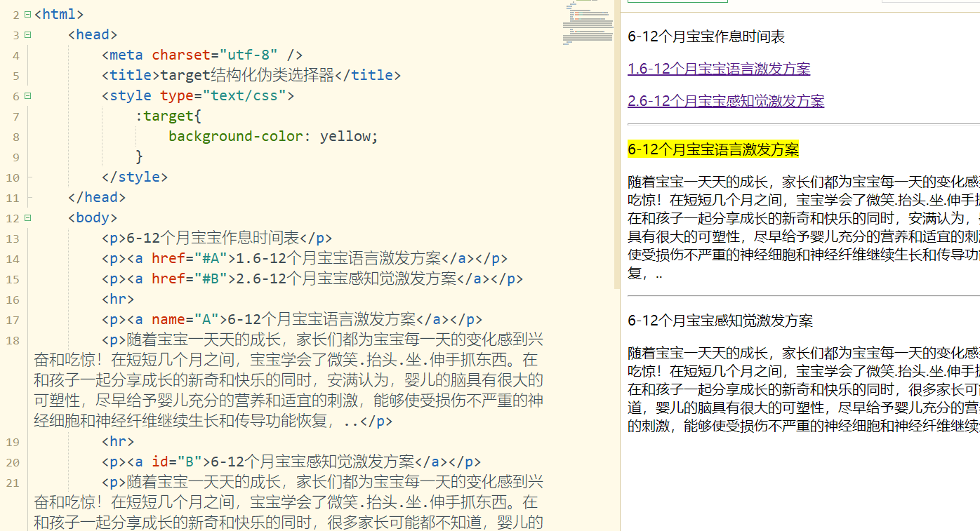This screenshot has width=980, height=531.
Task: Collapse the <style> block fold on line 6
Action: point(27,95)
